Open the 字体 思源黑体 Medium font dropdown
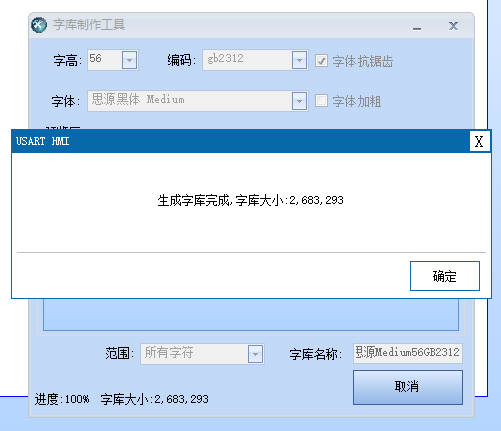 coord(299,100)
